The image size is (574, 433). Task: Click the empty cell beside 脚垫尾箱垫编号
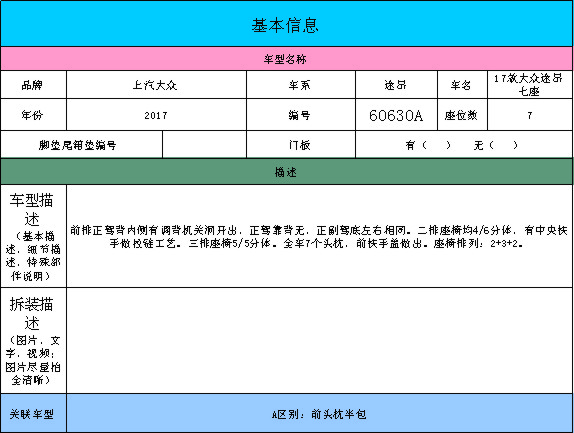(x=205, y=145)
